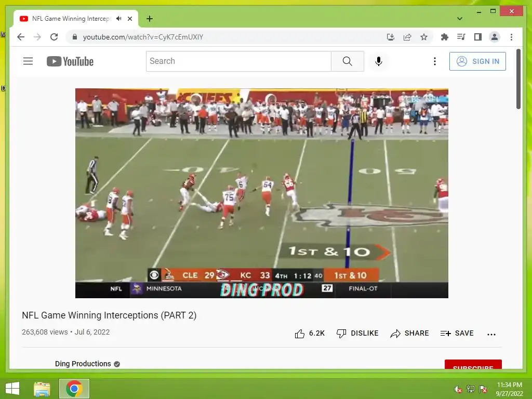Open the network tray icon
This screenshot has width=532, height=399.
click(471, 389)
